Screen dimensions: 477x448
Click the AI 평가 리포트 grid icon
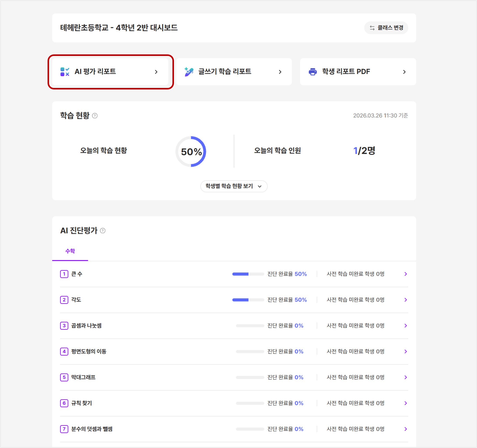(x=65, y=72)
